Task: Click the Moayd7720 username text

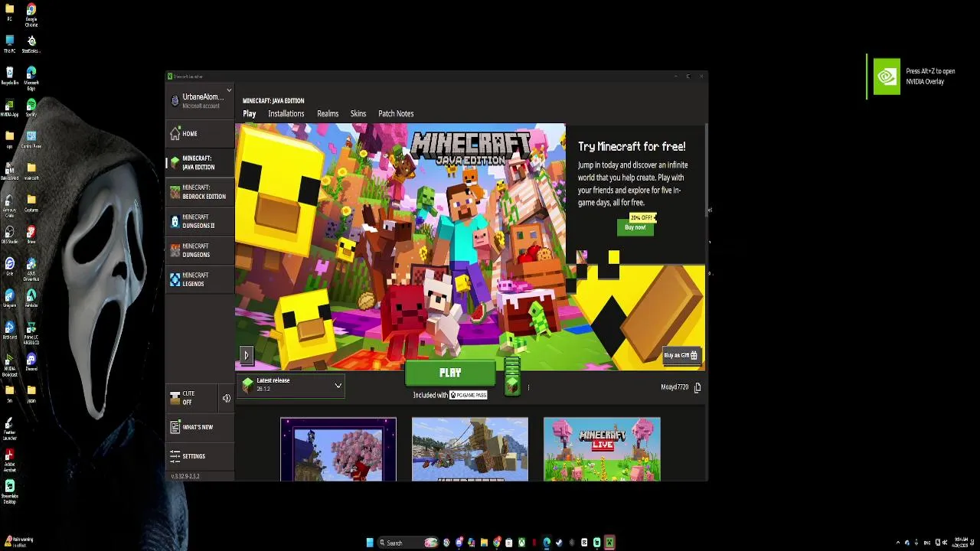Action: 675,387
